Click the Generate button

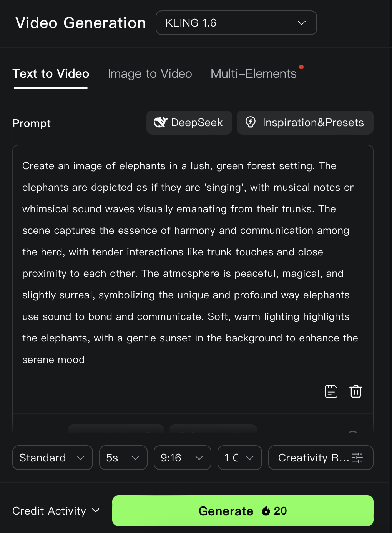tap(243, 511)
